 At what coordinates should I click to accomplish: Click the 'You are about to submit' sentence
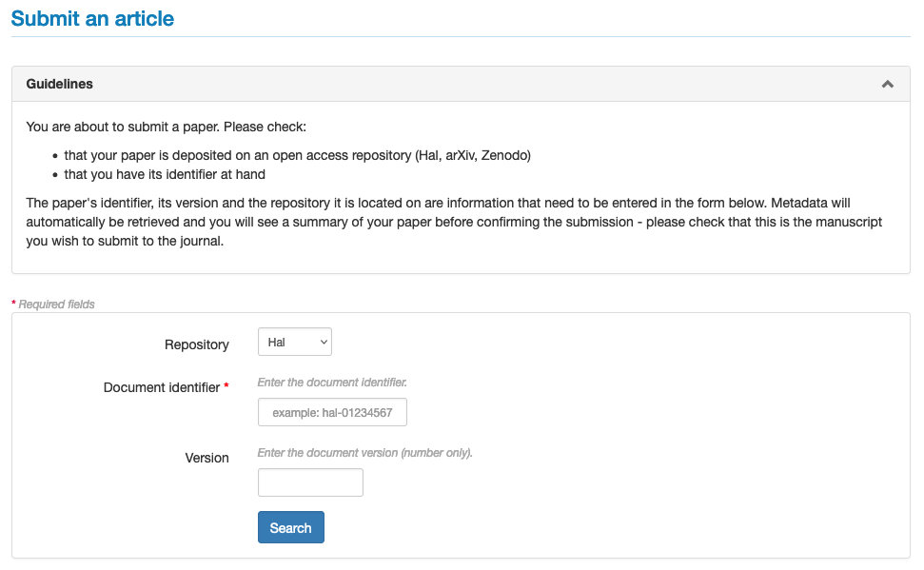[167, 127]
